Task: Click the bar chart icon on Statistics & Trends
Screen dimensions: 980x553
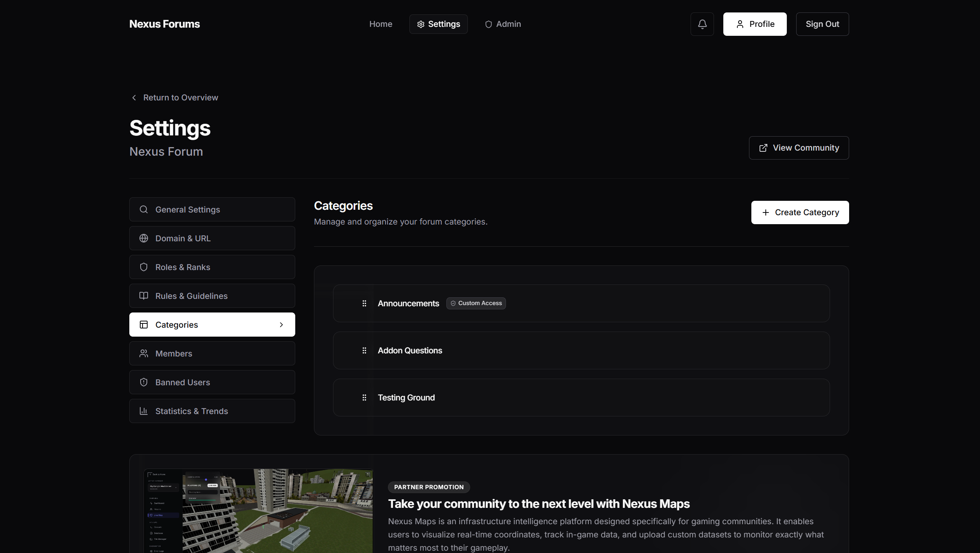Action: click(144, 411)
